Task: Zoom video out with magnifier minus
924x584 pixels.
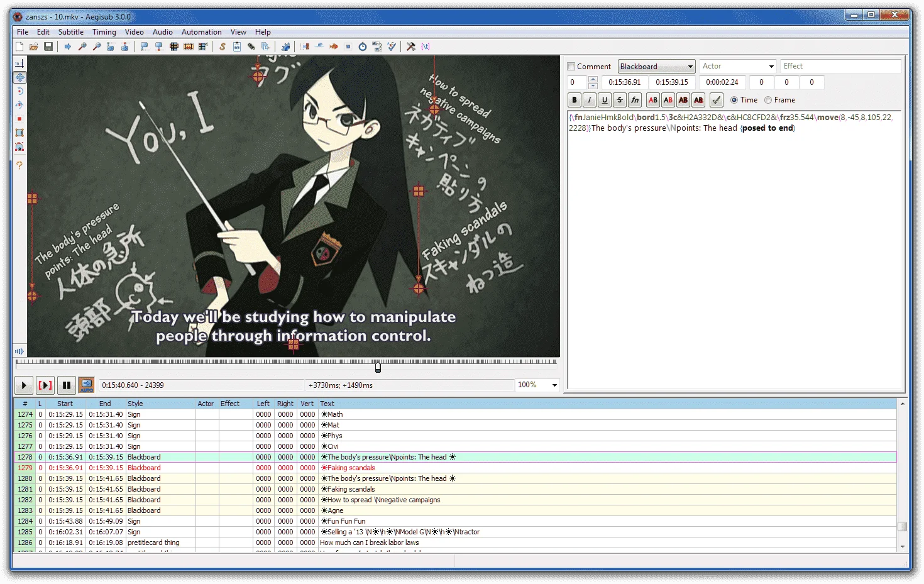Action: [x=97, y=47]
